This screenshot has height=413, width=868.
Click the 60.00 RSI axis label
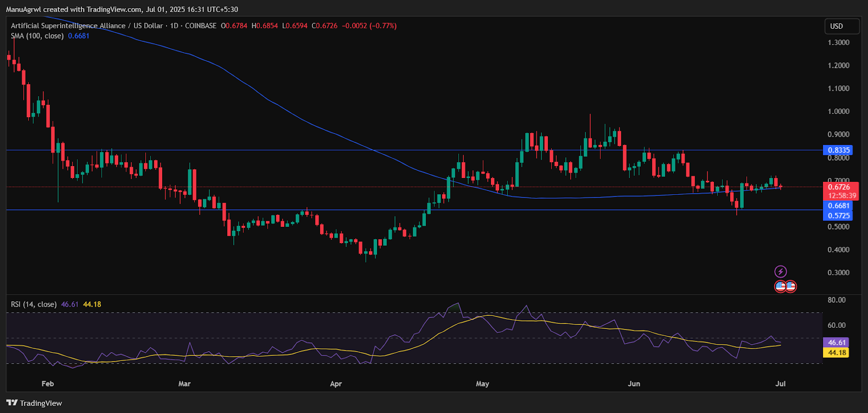(837, 325)
